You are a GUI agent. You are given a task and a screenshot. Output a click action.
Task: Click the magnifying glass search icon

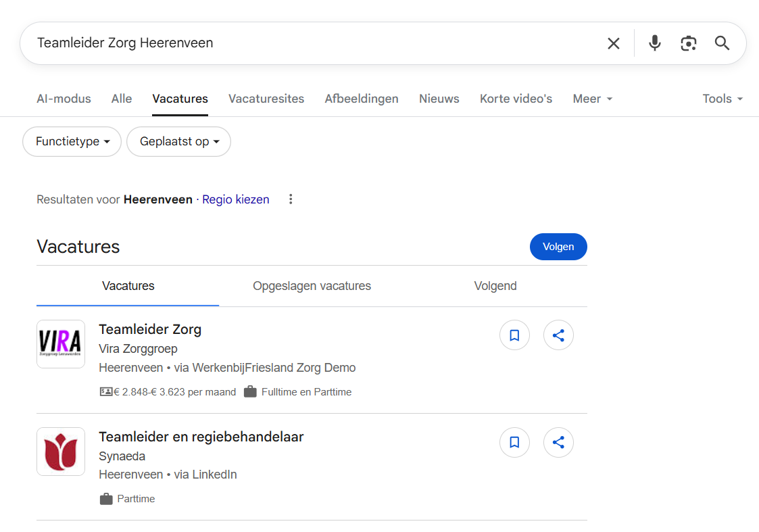pyautogui.click(x=722, y=43)
